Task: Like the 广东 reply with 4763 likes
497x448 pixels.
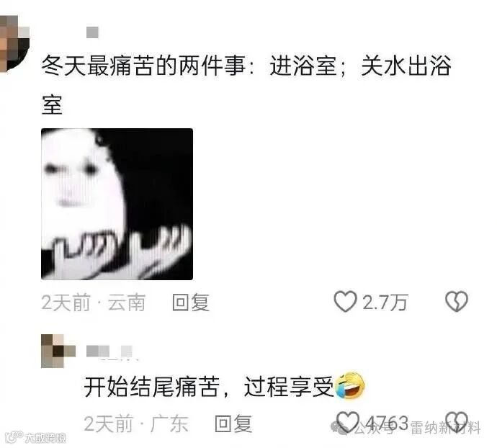Action: pos(348,422)
